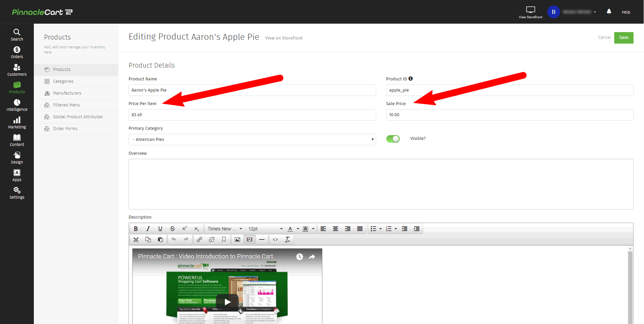Open bullet list style dropdown

coord(381,229)
